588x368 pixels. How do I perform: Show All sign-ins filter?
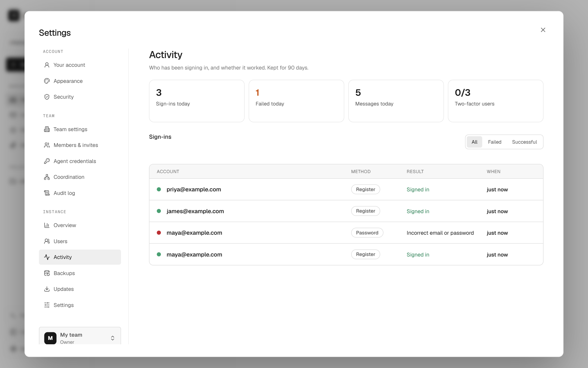pos(474,142)
